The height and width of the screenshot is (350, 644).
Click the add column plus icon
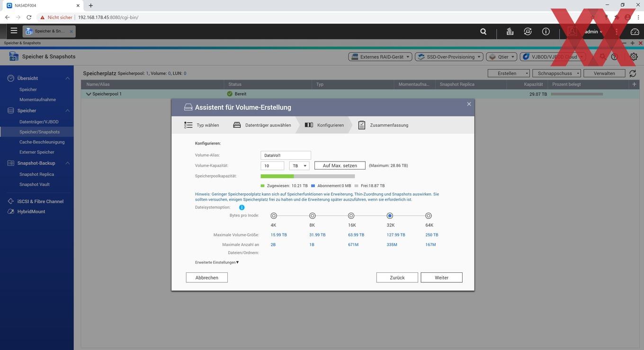[x=634, y=84]
